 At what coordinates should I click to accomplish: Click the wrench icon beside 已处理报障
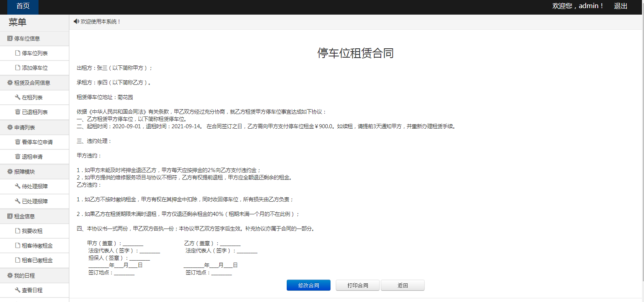(x=18, y=201)
